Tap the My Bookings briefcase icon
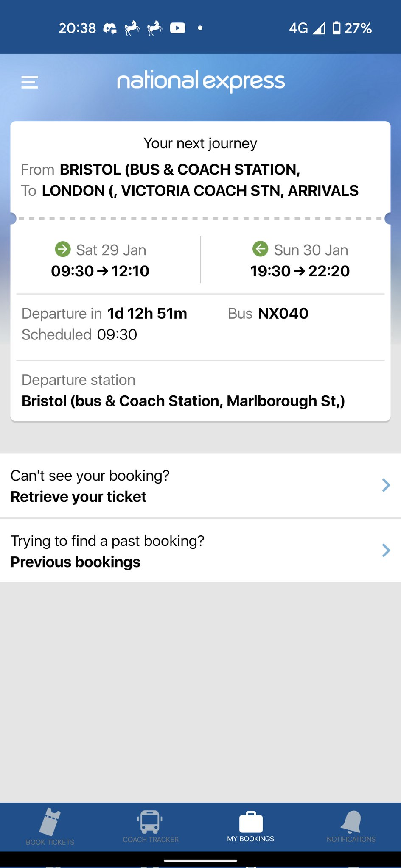The image size is (401, 868). [x=251, y=822]
